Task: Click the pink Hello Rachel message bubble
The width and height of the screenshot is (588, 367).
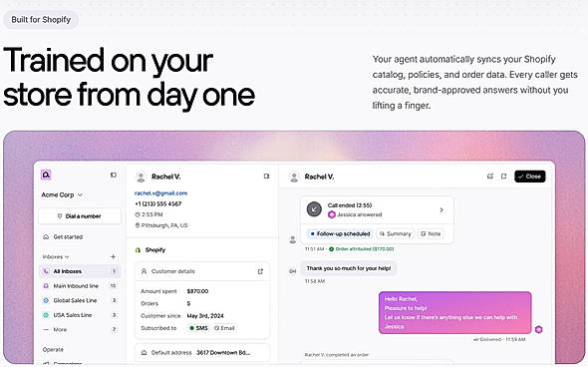Action: (x=454, y=312)
